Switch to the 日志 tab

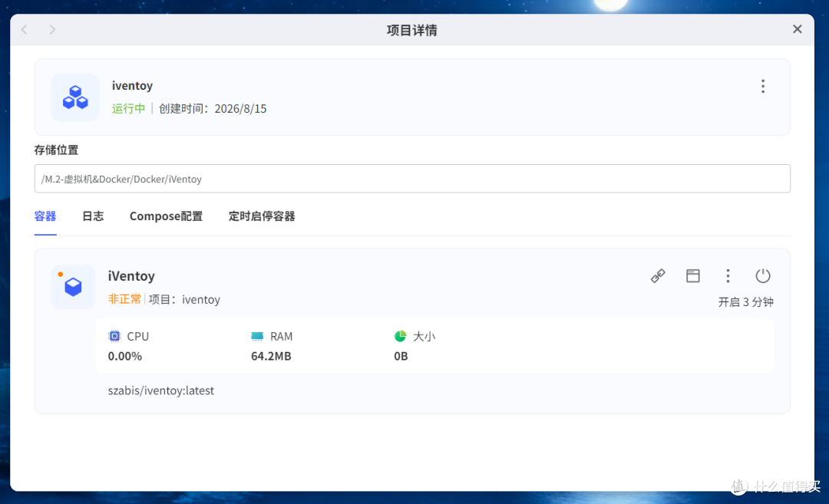click(x=93, y=216)
